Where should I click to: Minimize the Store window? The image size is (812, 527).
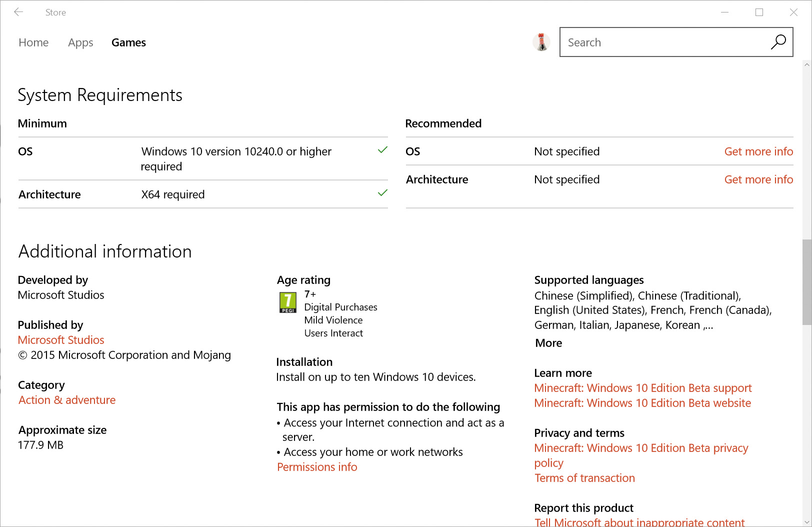(724, 12)
